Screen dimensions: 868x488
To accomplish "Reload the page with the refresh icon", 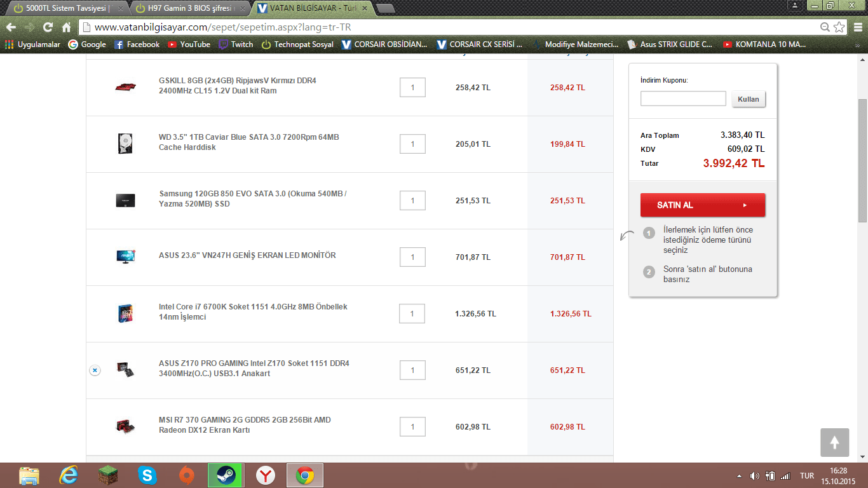I will 48,27.
